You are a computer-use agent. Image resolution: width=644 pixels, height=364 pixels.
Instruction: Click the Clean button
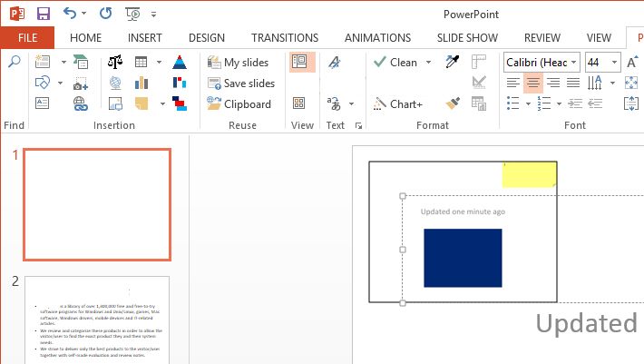[x=395, y=62]
